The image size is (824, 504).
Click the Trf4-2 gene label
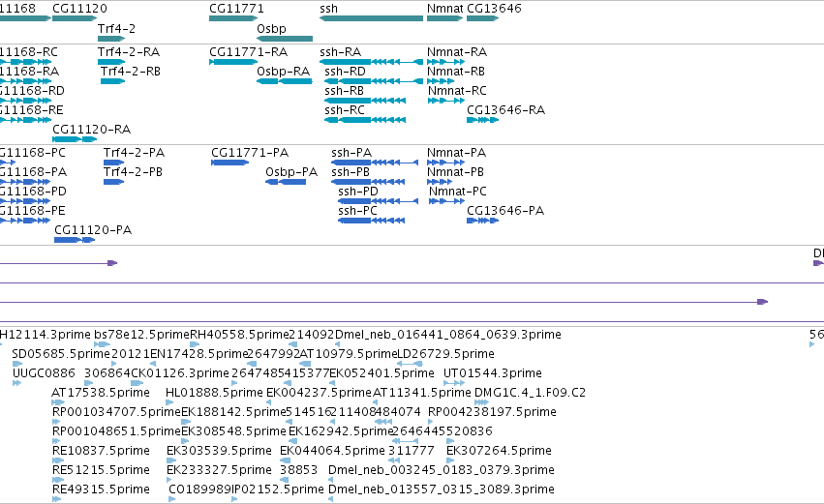(116, 28)
